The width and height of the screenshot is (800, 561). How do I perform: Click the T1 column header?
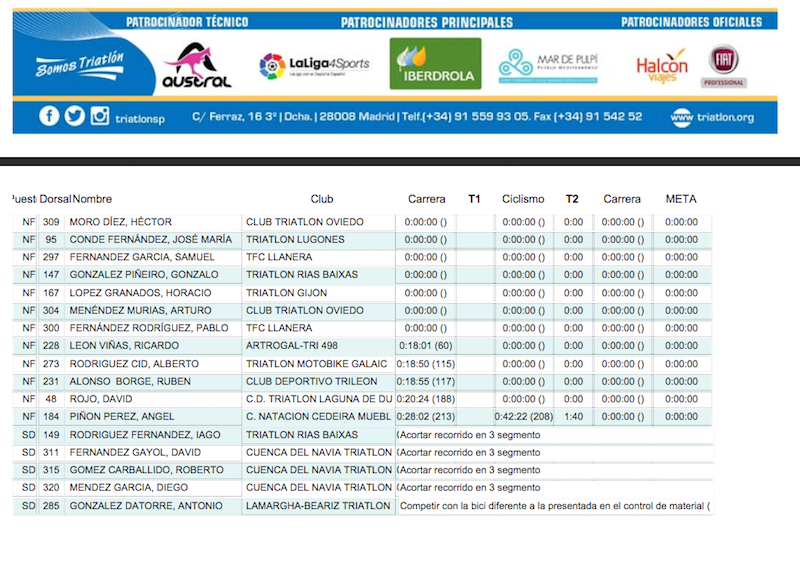click(x=474, y=199)
